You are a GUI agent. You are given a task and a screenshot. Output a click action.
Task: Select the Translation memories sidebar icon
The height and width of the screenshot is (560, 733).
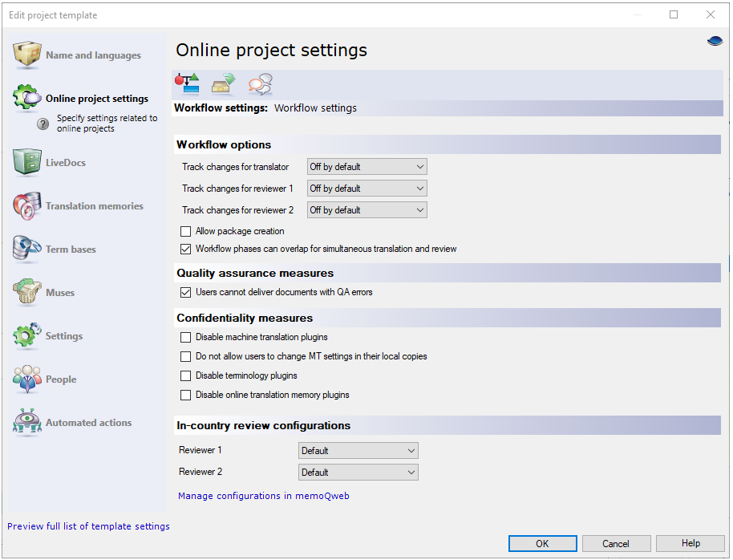click(26, 205)
